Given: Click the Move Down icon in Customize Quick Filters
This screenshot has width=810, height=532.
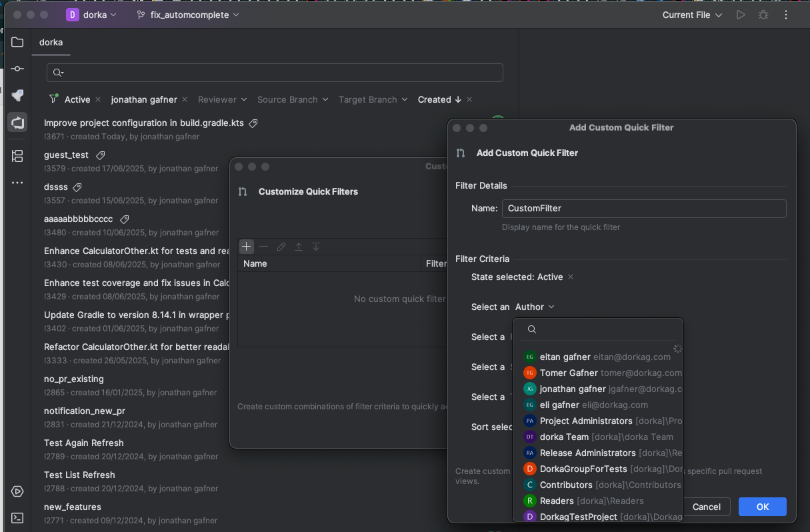Looking at the screenshot, I should pos(316,247).
